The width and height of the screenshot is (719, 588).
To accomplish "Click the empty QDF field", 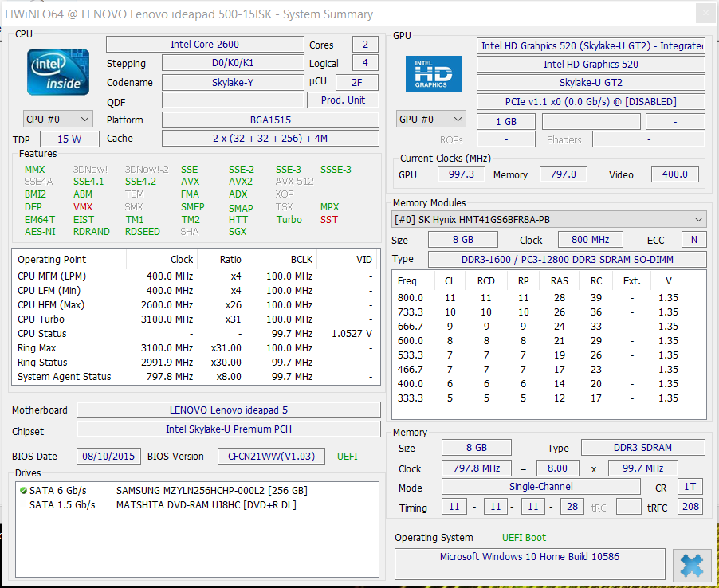I will coord(233,100).
